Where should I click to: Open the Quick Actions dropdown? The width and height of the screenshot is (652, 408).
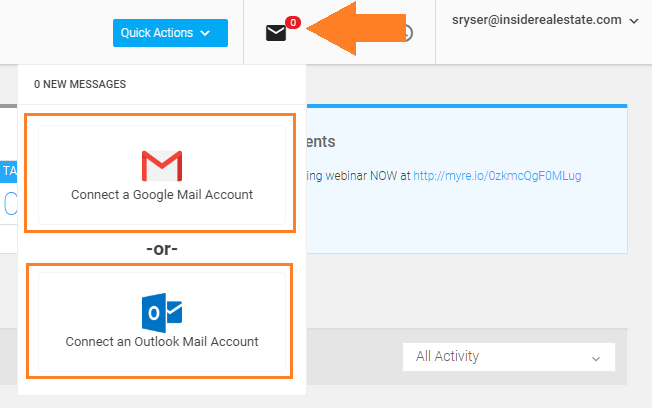pos(170,33)
